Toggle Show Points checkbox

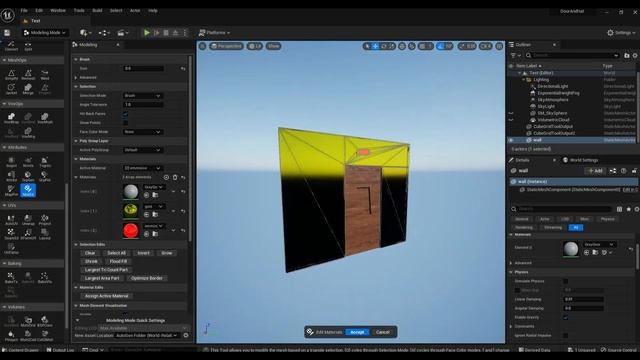(125, 123)
